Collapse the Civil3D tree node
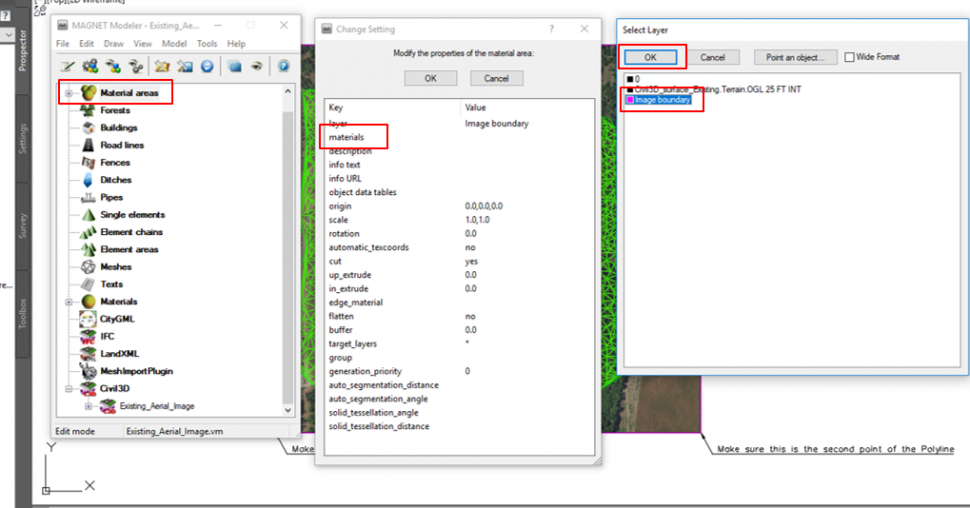The width and height of the screenshot is (970, 508). tap(69, 389)
